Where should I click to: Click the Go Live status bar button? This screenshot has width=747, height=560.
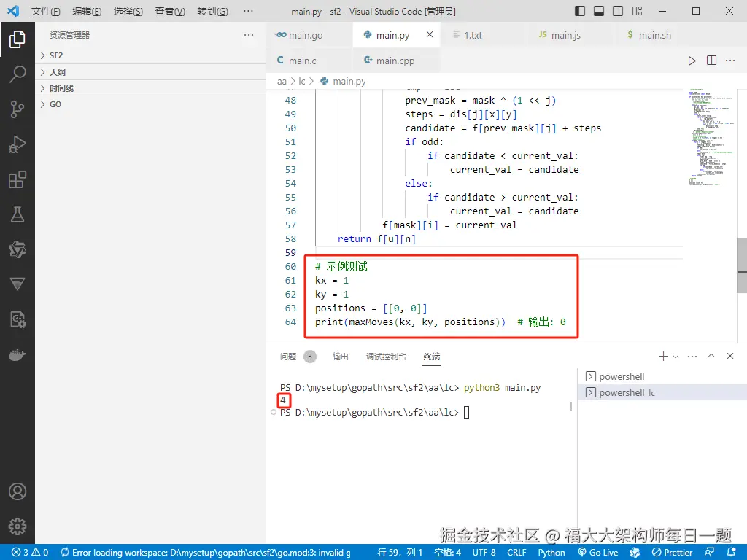pyautogui.click(x=598, y=553)
